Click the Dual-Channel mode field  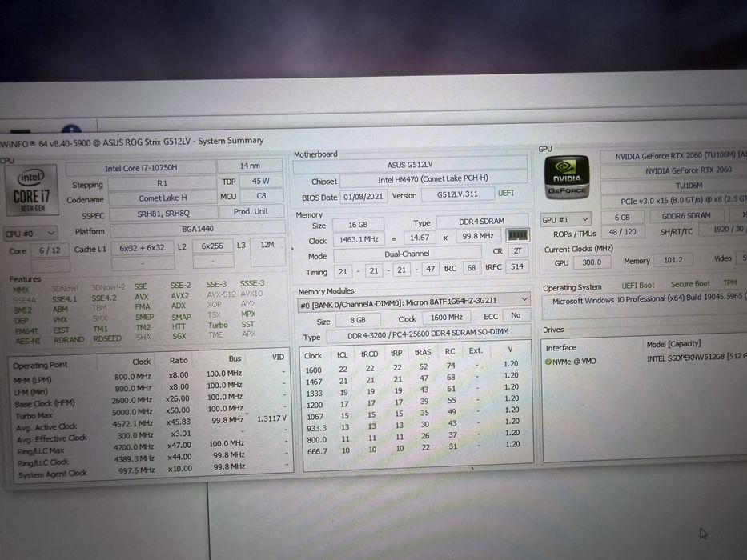[x=407, y=254]
